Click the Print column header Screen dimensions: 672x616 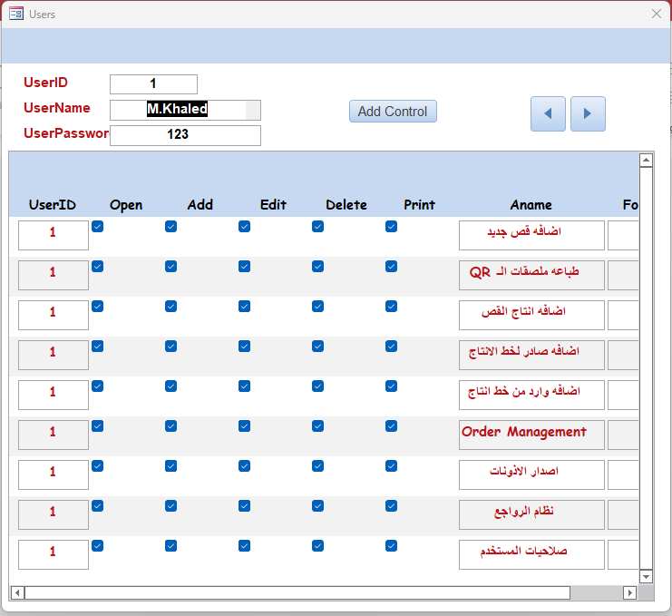(419, 205)
